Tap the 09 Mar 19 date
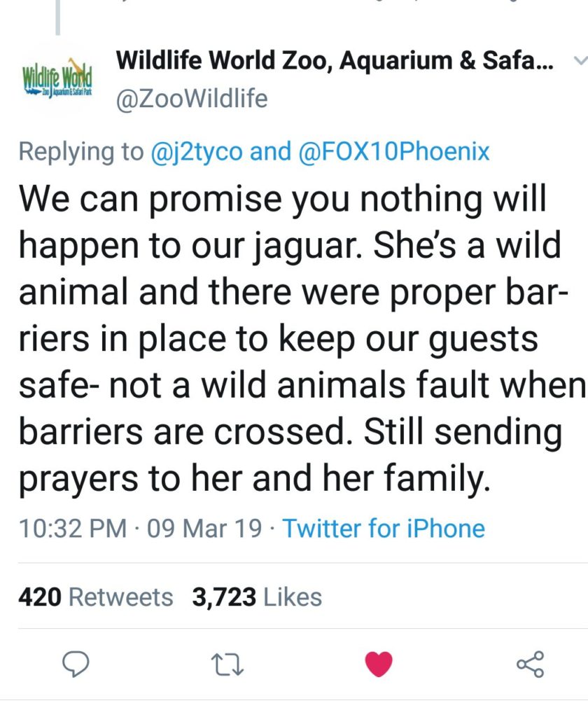Image resolution: width=588 pixels, height=717 pixels. [204, 528]
